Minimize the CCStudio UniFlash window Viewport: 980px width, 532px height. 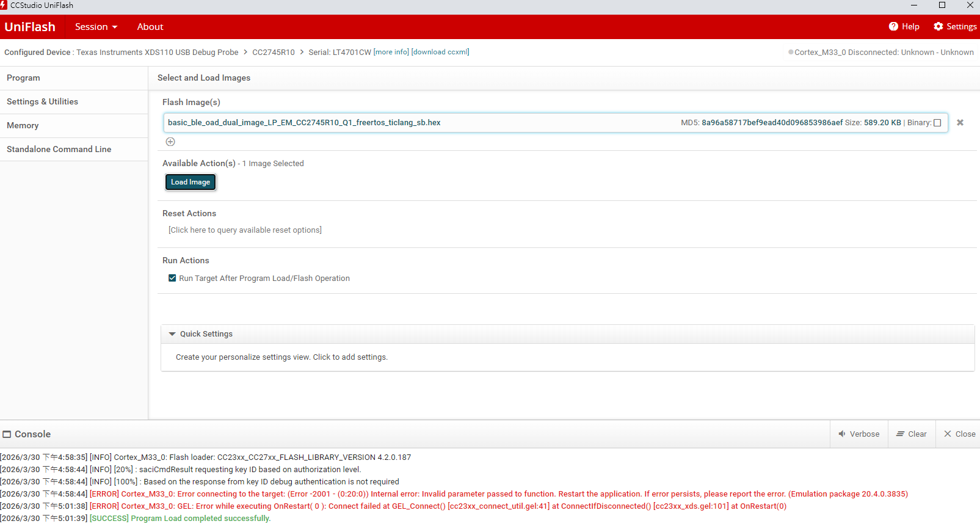(914, 5)
